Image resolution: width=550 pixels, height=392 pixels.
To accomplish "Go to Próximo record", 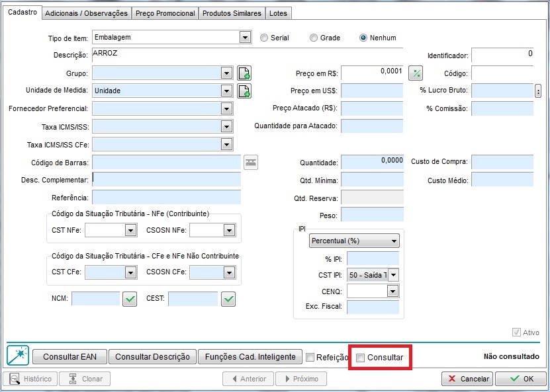I will coord(301,379).
